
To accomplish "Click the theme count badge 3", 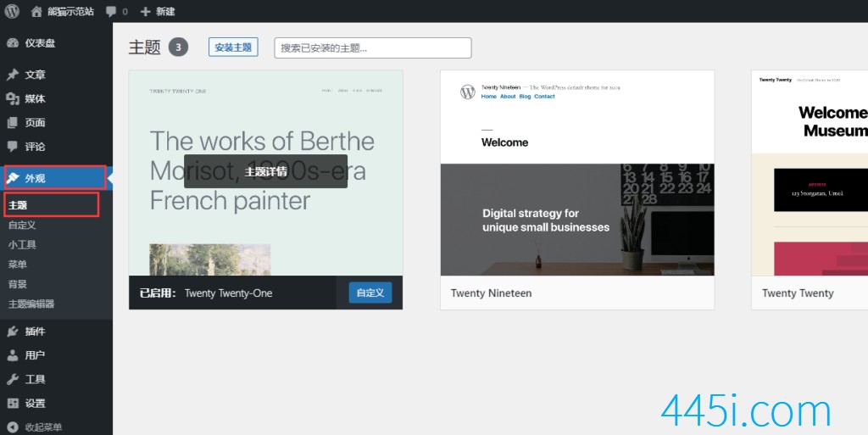I will [x=178, y=47].
